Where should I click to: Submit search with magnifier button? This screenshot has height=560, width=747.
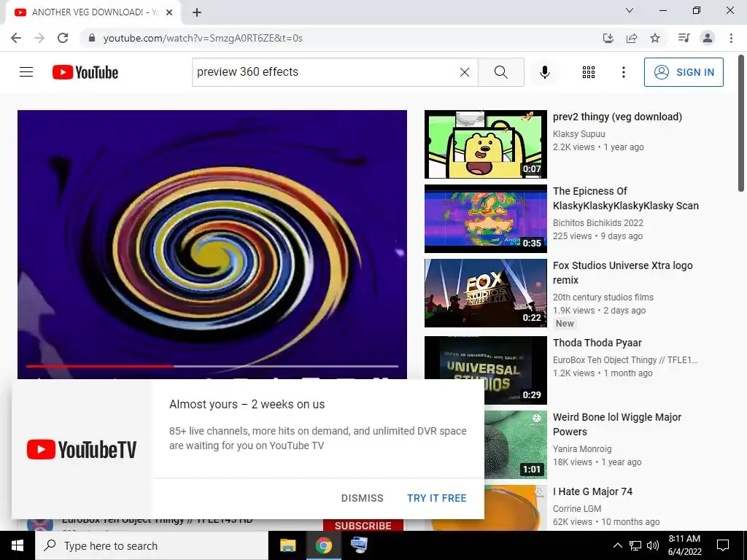pyautogui.click(x=500, y=72)
